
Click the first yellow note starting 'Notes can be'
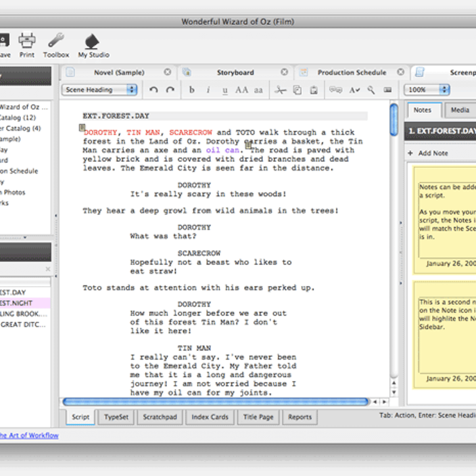pyautogui.click(x=445, y=220)
